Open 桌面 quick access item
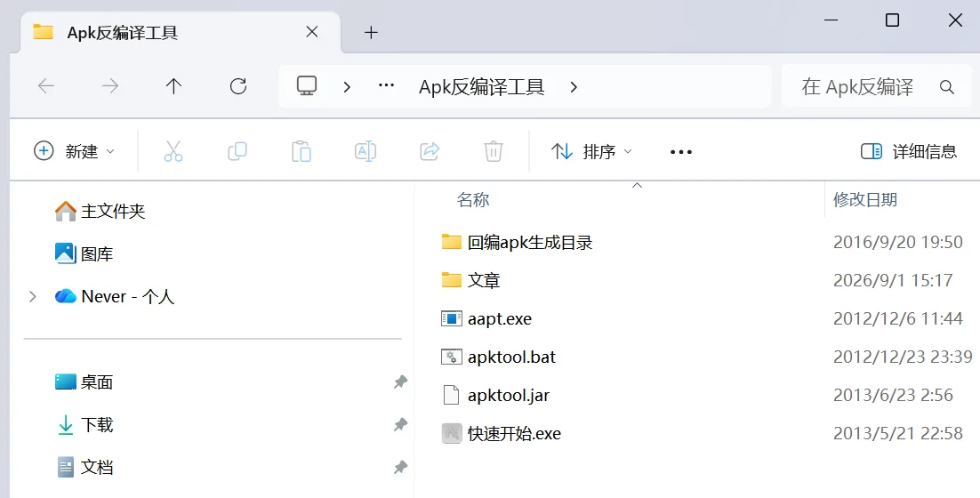Screen dimensions: 980x498 point(84,382)
